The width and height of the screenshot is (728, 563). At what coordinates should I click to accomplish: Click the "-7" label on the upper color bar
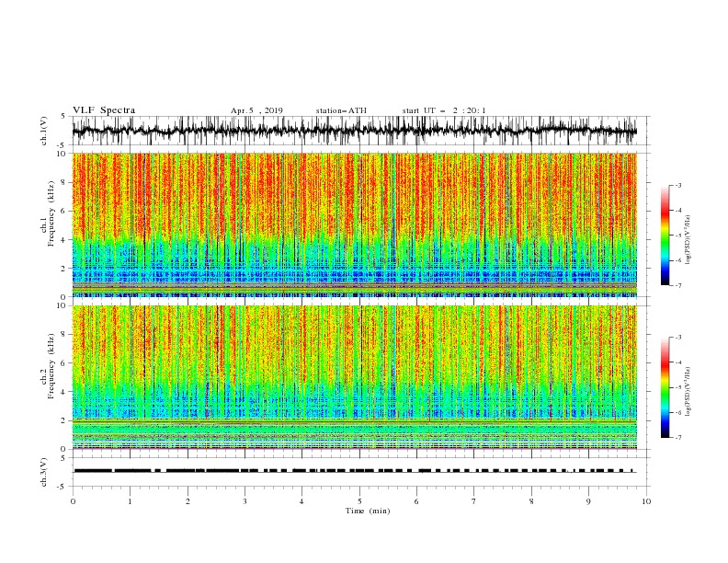coord(678,285)
